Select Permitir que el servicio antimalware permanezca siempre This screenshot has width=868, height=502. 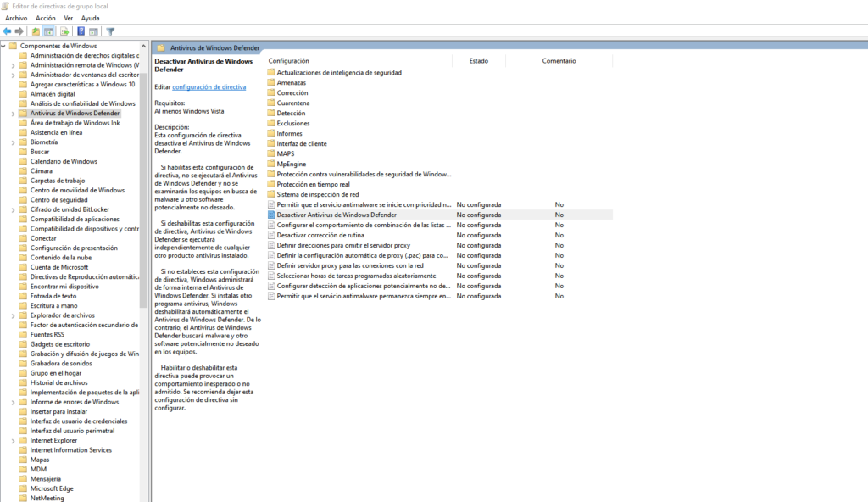364,297
